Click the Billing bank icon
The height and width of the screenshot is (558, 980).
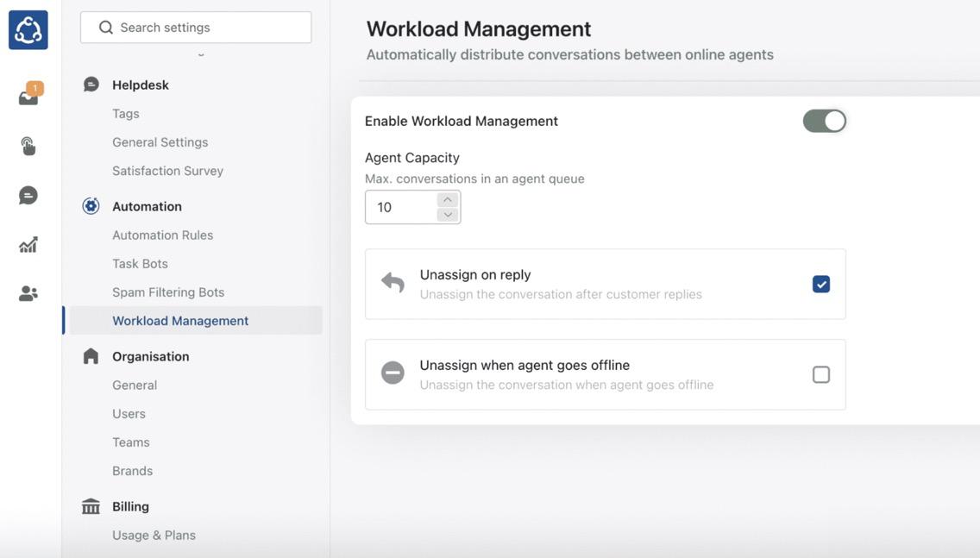(91, 506)
